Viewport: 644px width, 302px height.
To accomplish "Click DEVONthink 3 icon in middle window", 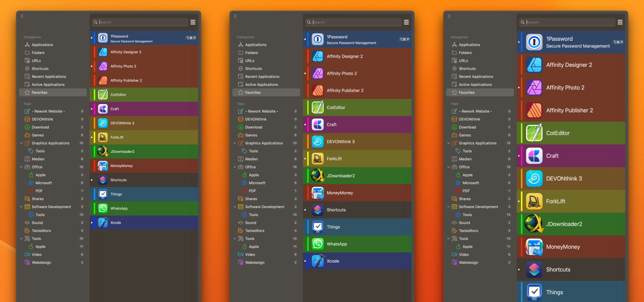I will click(x=318, y=142).
